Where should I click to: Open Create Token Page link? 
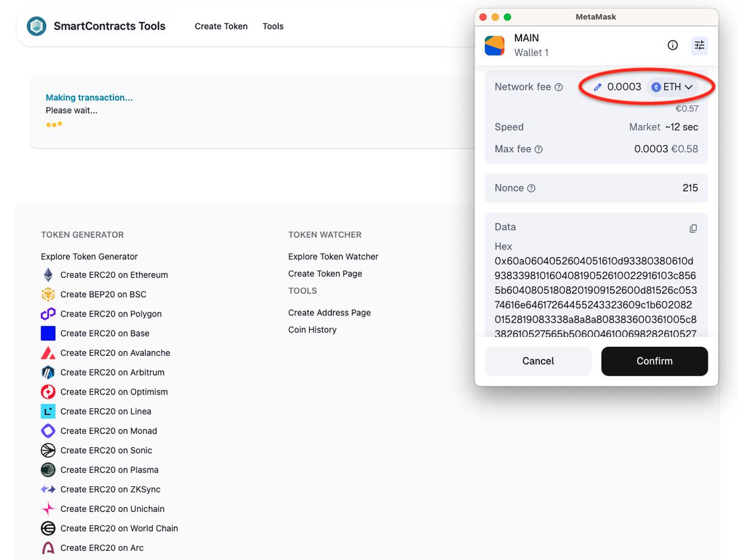[x=325, y=274]
